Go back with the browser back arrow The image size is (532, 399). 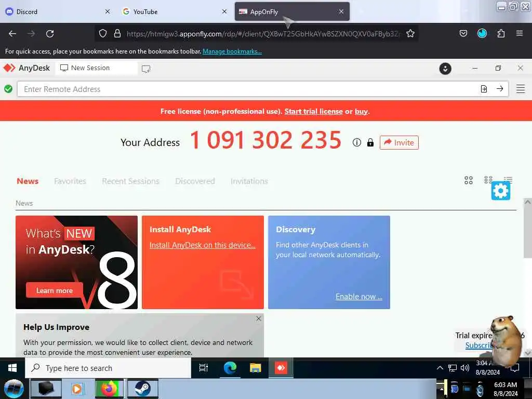point(12,34)
